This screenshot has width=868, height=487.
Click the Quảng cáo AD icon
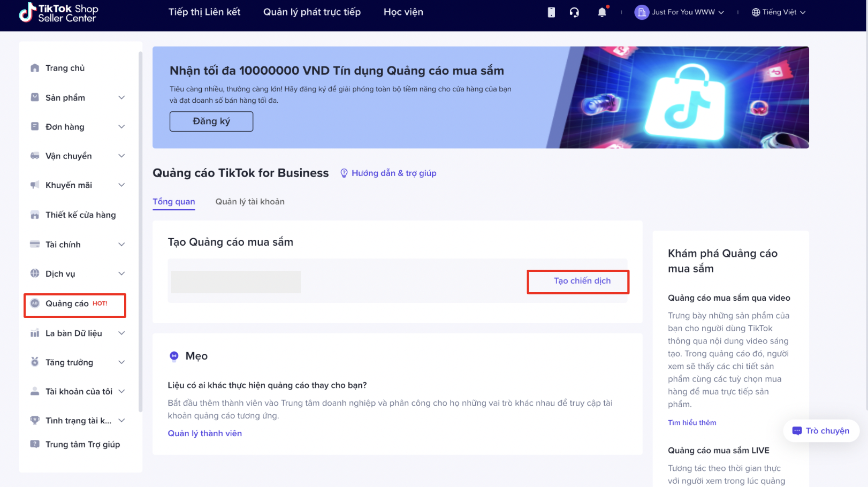tap(35, 303)
